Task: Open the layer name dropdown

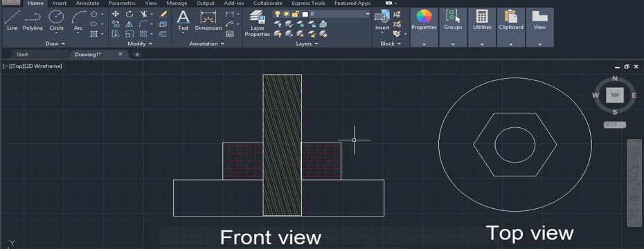Action: point(368,15)
